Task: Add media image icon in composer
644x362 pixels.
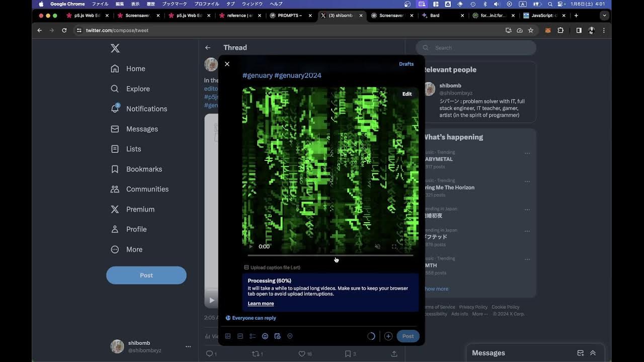Action: coord(228,336)
